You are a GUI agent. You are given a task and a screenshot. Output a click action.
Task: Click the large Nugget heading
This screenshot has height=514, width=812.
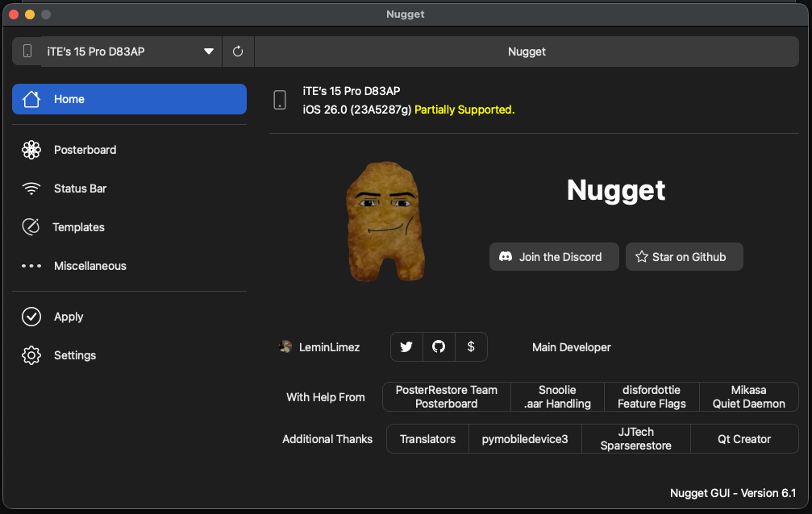(616, 190)
